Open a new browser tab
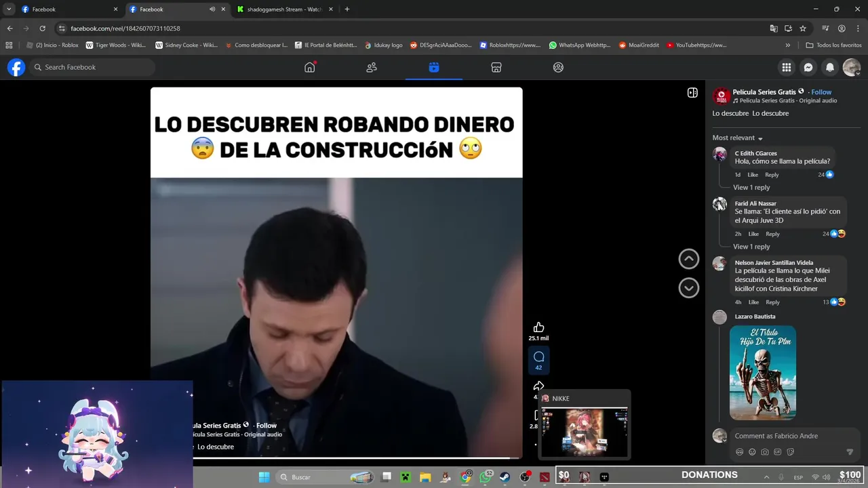Screen dimensions: 868x488 coord(347,9)
